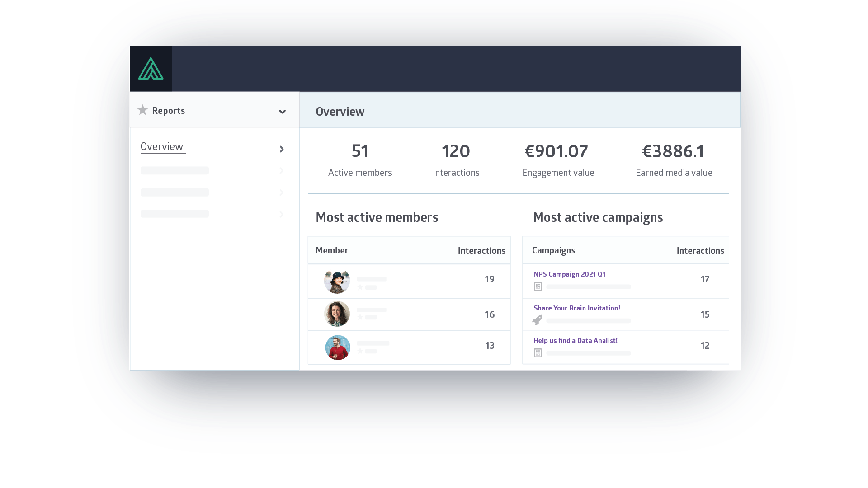This screenshot has width=868, height=488.
Task: Click the green triangle app logo
Action: pos(151,69)
